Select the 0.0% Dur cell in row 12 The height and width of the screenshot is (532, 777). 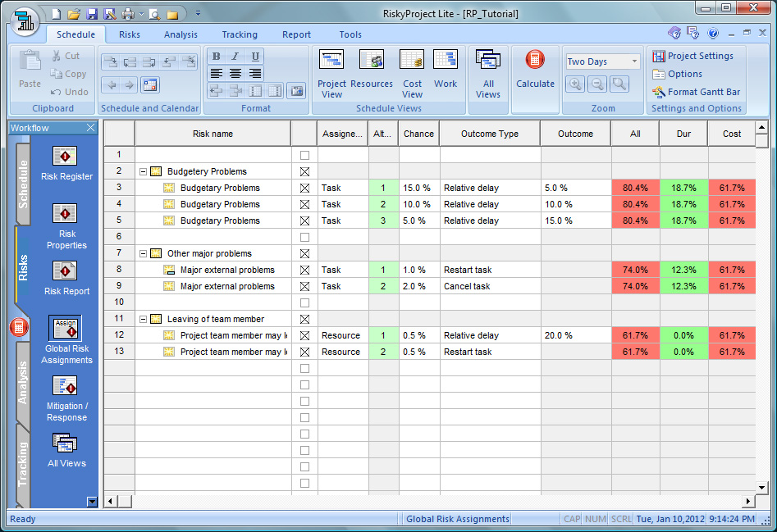pos(683,335)
